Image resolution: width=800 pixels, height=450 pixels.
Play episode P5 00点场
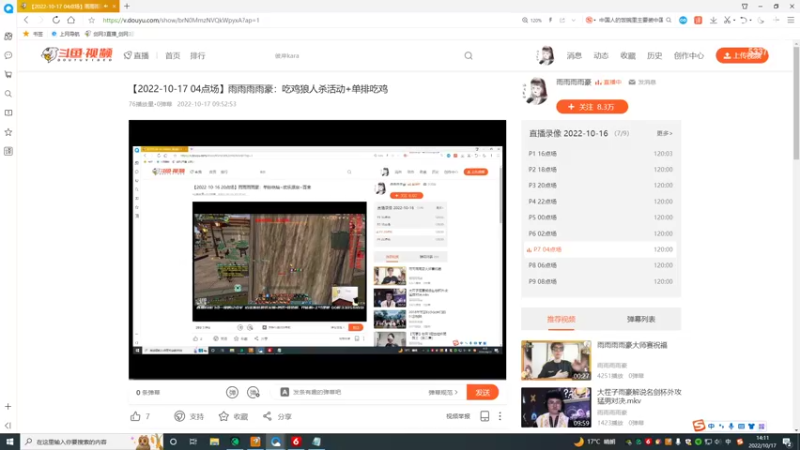click(601, 217)
